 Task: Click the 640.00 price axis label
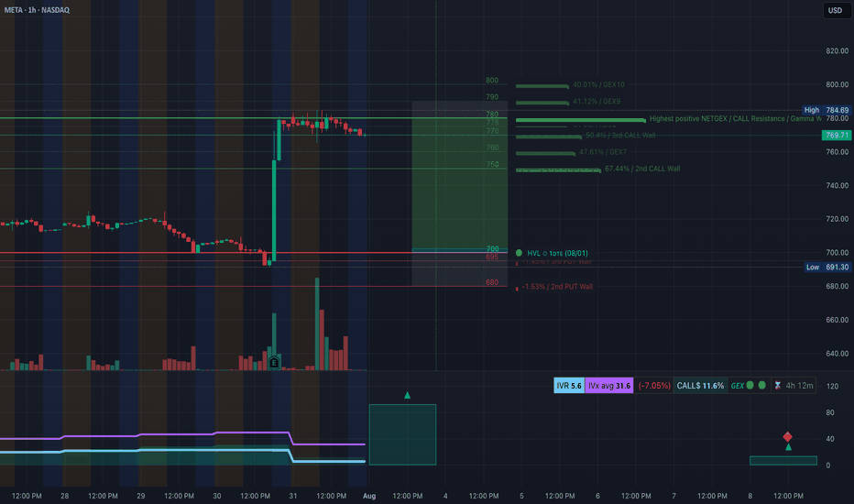[x=838, y=354]
